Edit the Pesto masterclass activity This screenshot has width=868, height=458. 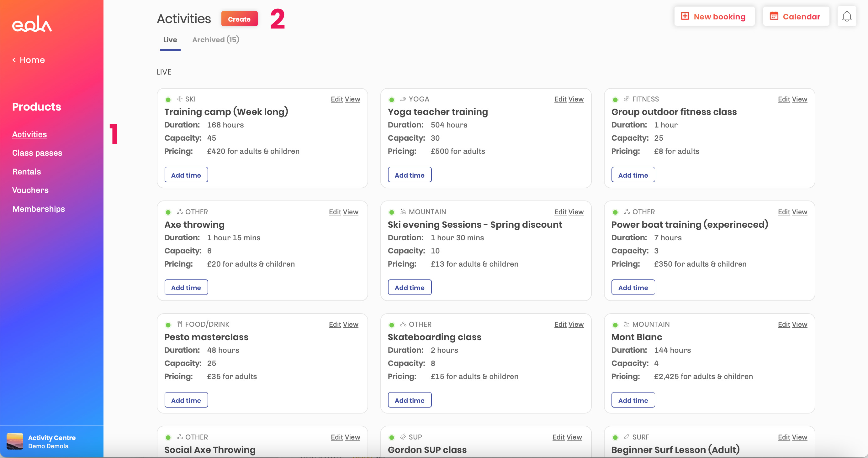[x=335, y=324]
